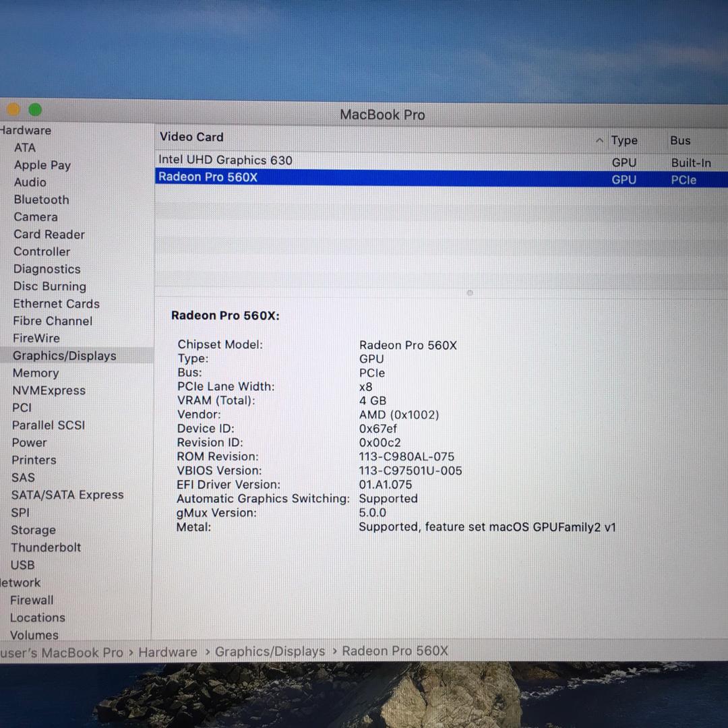Click the green zoom window button
The image size is (728, 728).
pos(35,110)
